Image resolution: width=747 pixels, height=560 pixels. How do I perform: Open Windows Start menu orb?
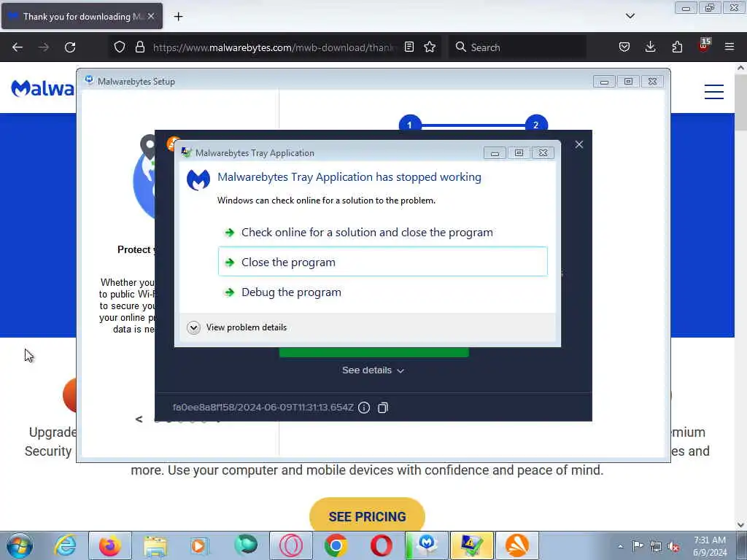click(x=20, y=545)
